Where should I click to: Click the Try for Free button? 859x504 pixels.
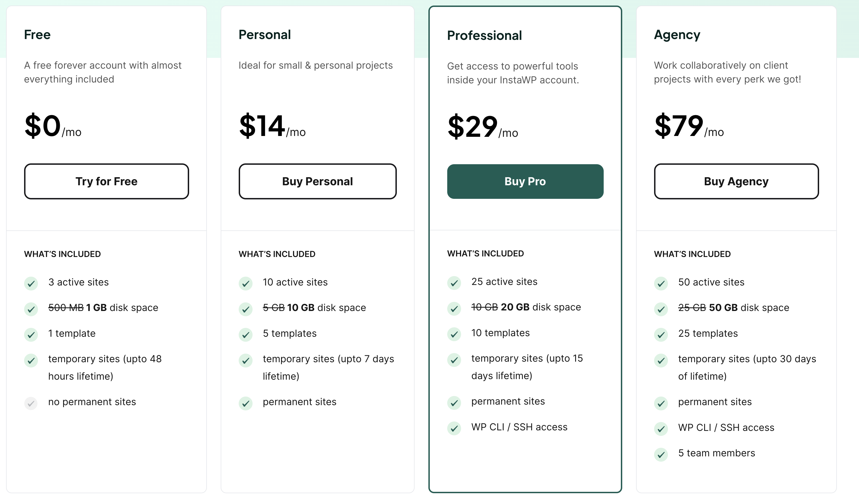click(x=106, y=181)
